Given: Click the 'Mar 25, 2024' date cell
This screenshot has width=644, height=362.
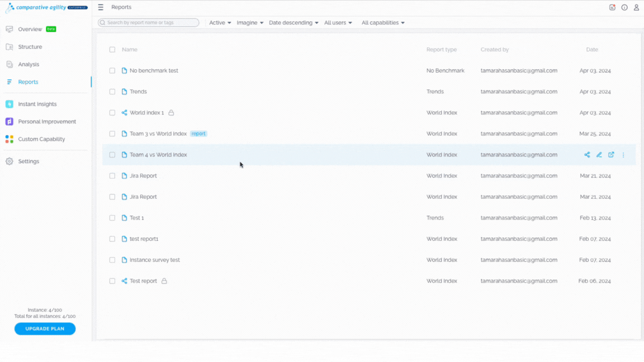Looking at the screenshot, I should click(595, 134).
